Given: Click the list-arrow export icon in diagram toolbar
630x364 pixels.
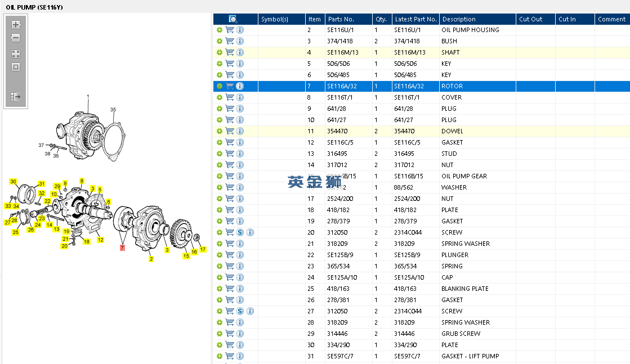Looking at the screenshot, I should (x=16, y=97).
